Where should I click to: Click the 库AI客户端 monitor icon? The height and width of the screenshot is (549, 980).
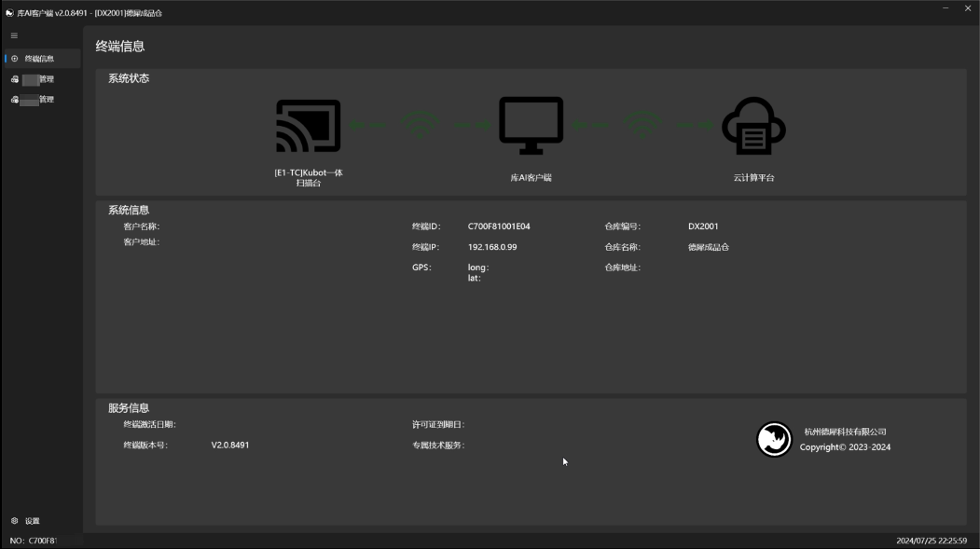(x=531, y=126)
